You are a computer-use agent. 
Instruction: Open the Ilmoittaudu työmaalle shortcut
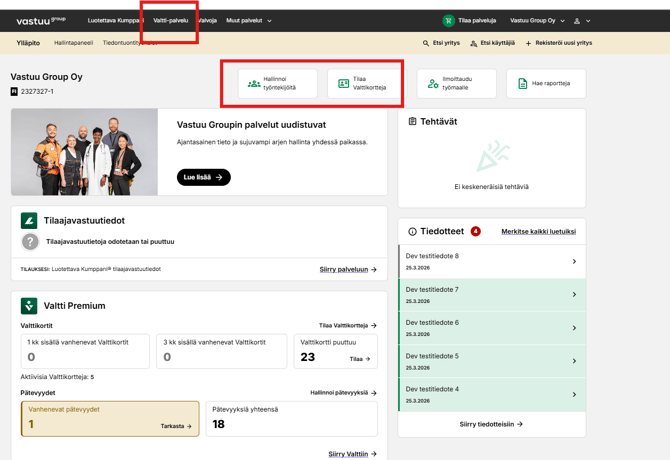(456, 83)
